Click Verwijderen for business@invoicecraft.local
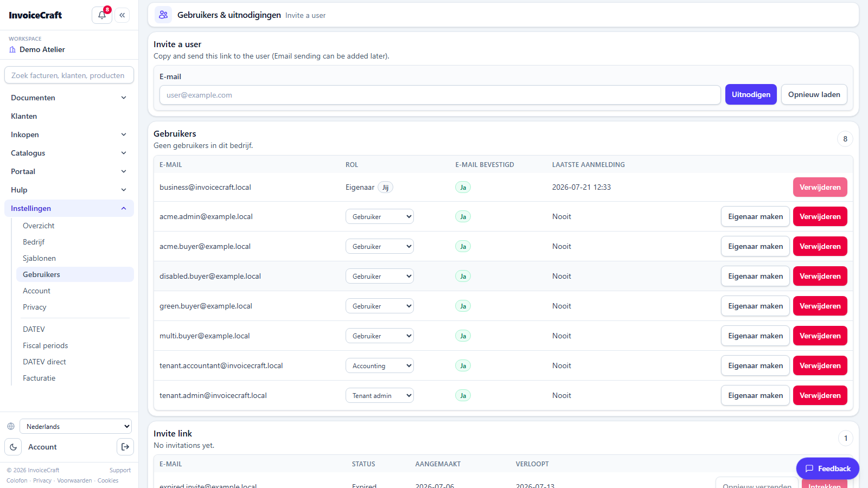Viewport: 868px width, 488px height. [x=820, y=187]
